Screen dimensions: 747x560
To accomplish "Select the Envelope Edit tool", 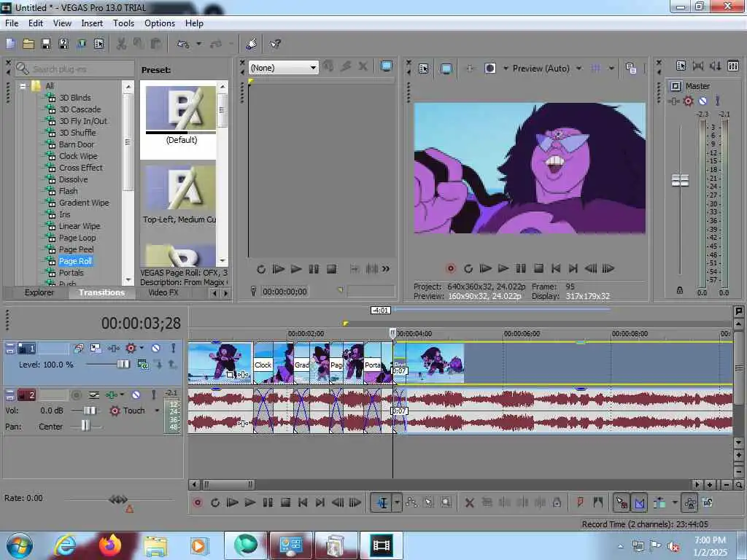I will 411,502.
